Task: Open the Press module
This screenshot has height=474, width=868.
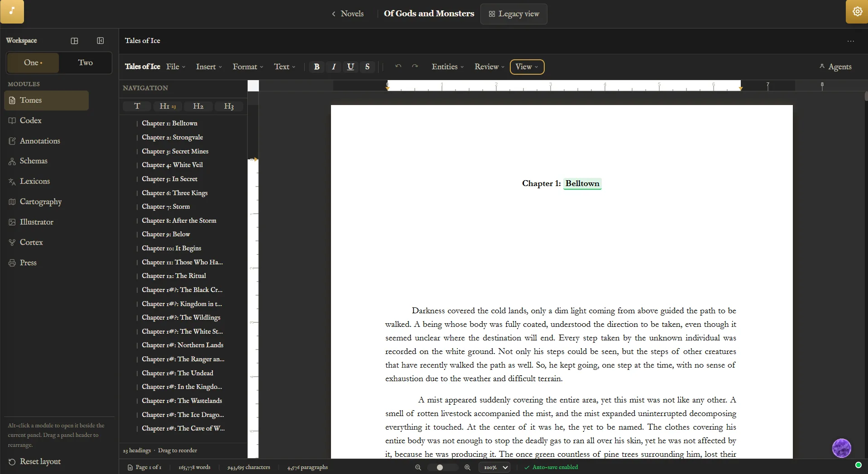Action: 46,263
